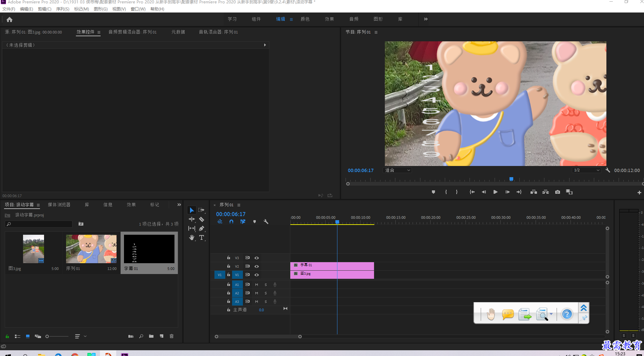This screenshot has height=356, width=644.
Task: Add marker in Program monitor
Action: pos(433,192)
